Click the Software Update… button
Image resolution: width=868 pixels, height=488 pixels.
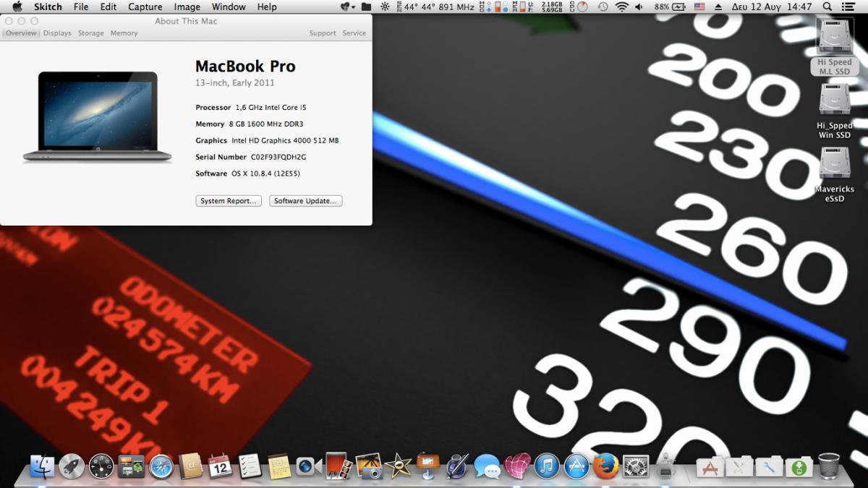coord(306,201)
